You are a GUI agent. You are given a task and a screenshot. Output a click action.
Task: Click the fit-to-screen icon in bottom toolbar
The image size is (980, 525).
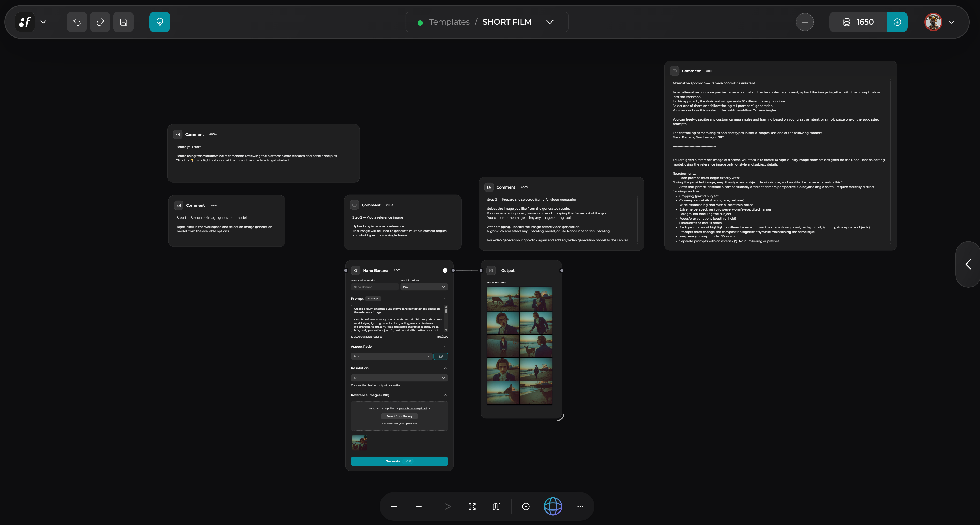[x=472, y=506]
